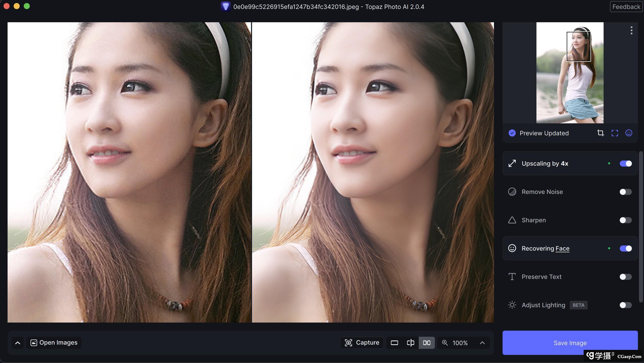Click the face selection smiley icon
Viewport: 644px width, 363px height.
click(629, 133)
